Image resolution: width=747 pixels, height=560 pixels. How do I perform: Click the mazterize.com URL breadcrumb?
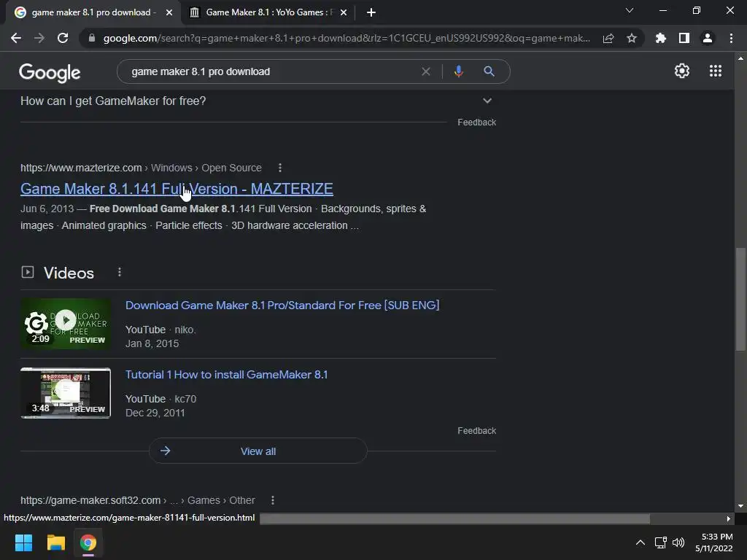141,168
